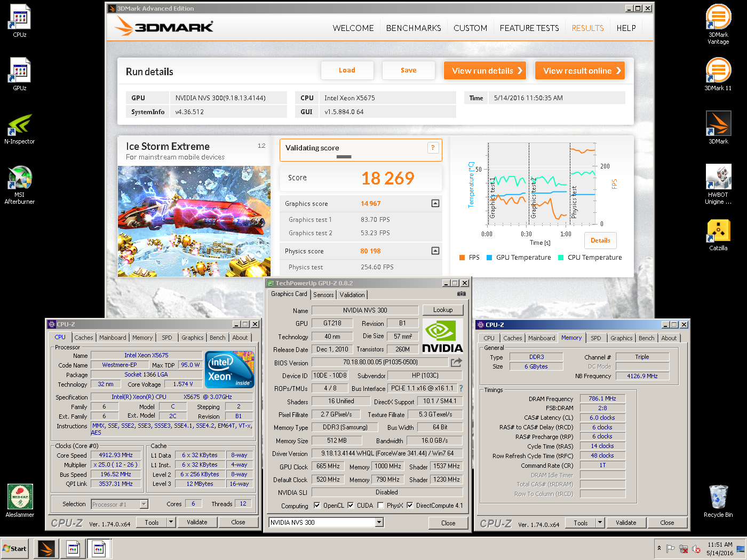
Task: Click the Windows Start button
Action: pyautogui.click(x=14, y=548)
